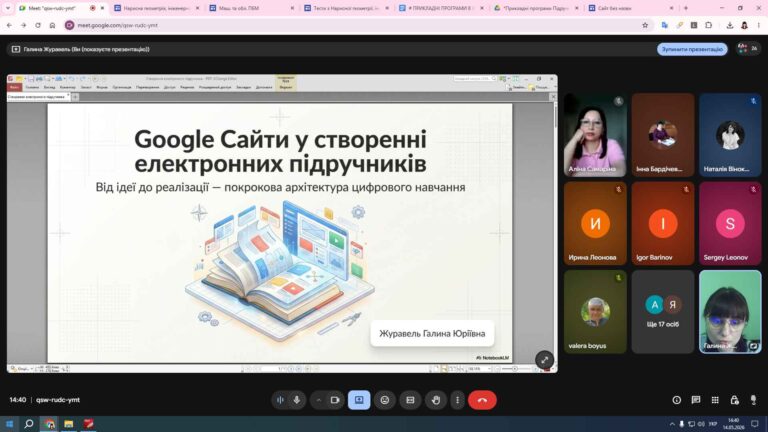The height and width of the screenshot is (432, 768).
Task: Bookmark this page with star icon
Action: click(x=645, y=25)
